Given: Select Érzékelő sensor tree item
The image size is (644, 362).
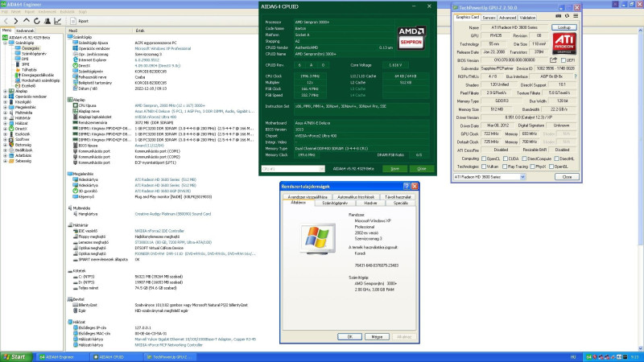Looking at the screenshot, I should tap(26, 86).
